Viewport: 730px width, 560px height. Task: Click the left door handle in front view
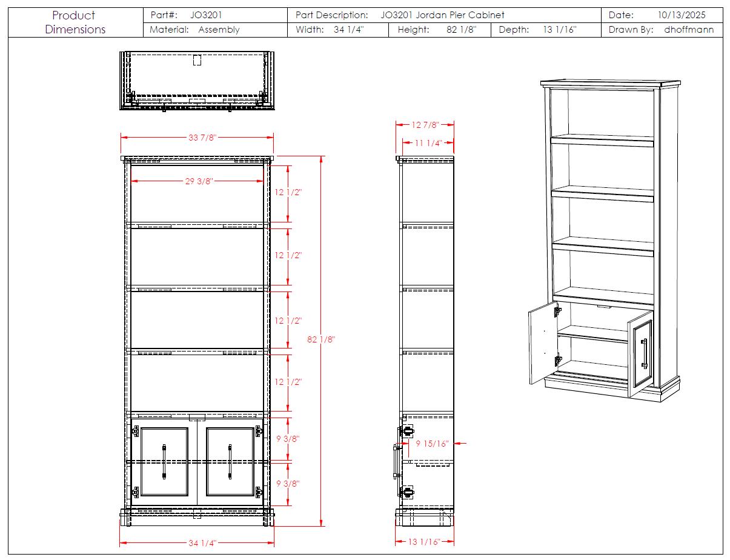(x=164, y=462)
